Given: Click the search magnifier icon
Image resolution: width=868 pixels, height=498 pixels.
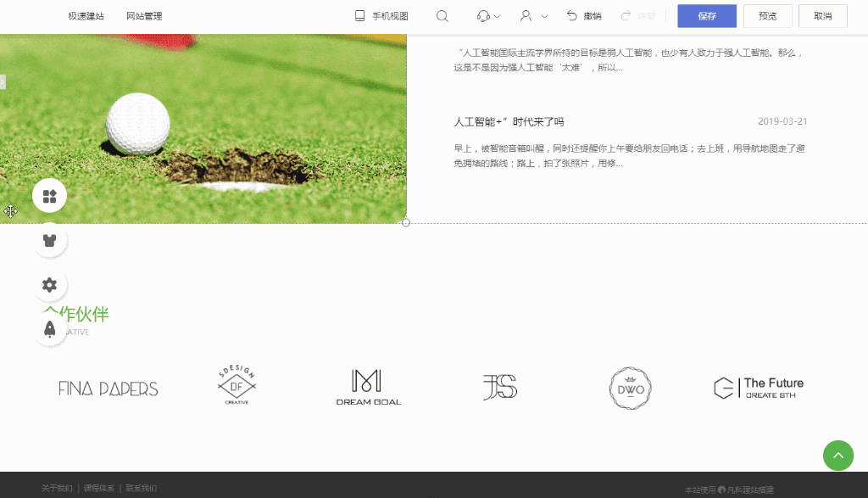Looking at the screenshot, I should 442,16.
